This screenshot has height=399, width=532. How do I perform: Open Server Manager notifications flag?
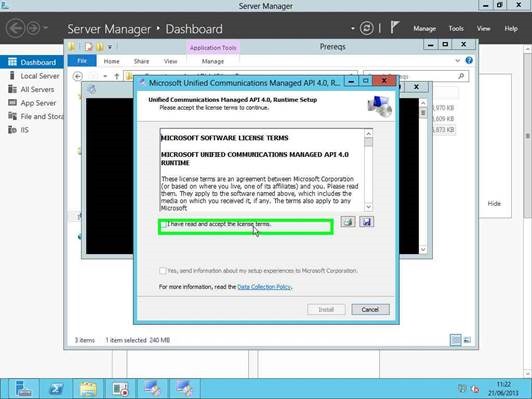click(x=394, y=27)
